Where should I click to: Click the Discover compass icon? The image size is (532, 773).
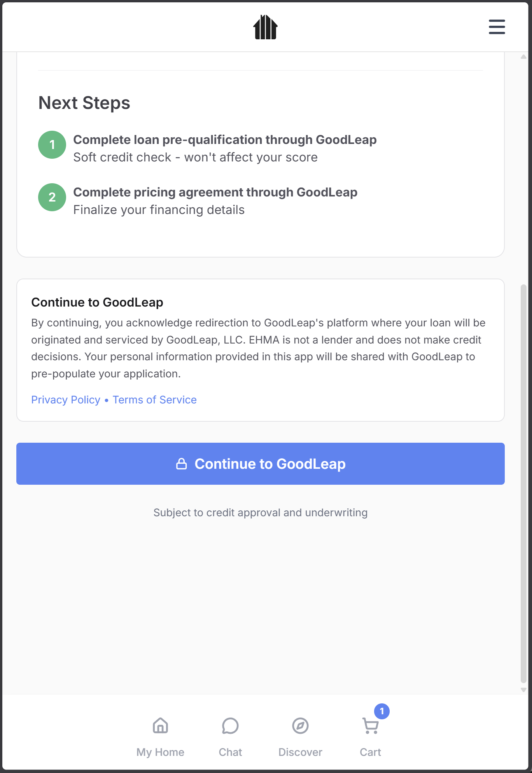[x=300, y=726]
